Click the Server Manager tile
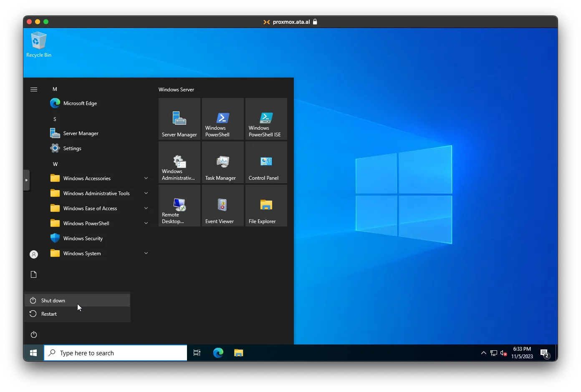This screenshot has width=581, height=392. [x=179, y=119]
